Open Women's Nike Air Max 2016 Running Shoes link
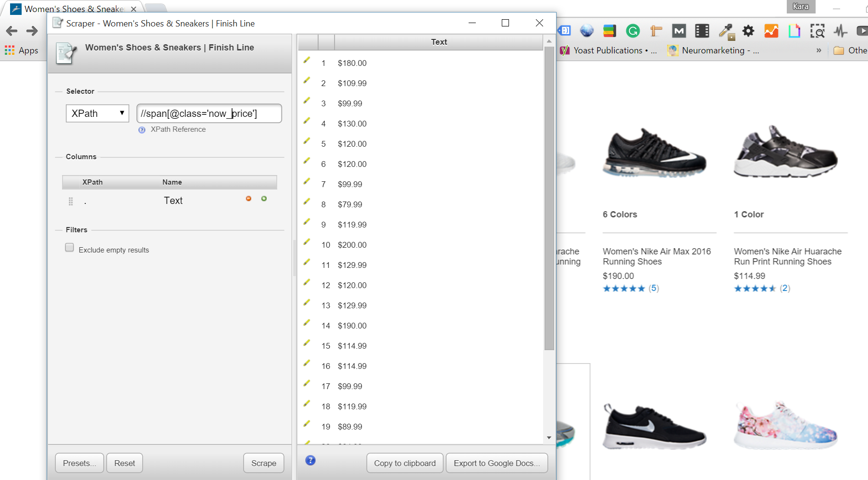Viewport: 868px width, 480px height. [657, 256]
